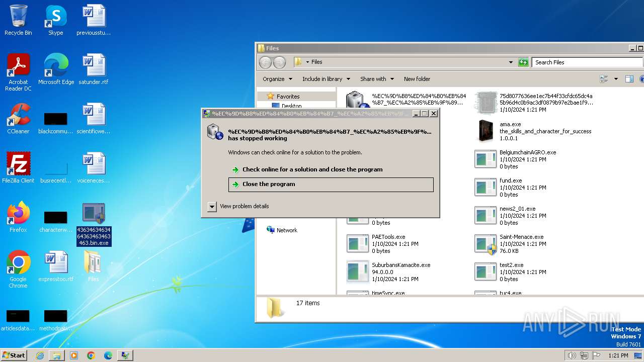Change view using the view icon
Viewport: 644px width, 362px height.
pos(604,79)
